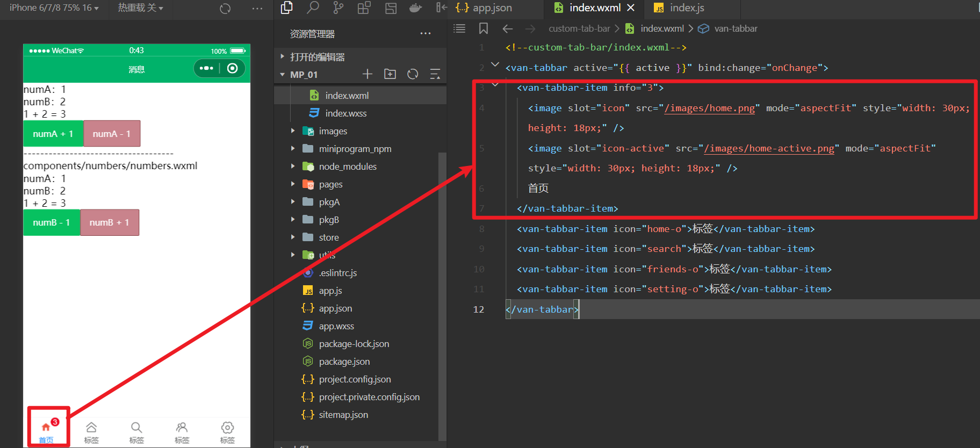The image size is (980, 448).
Task: Tap the mini program capsule close circle
Action: [x=232, y=68]
